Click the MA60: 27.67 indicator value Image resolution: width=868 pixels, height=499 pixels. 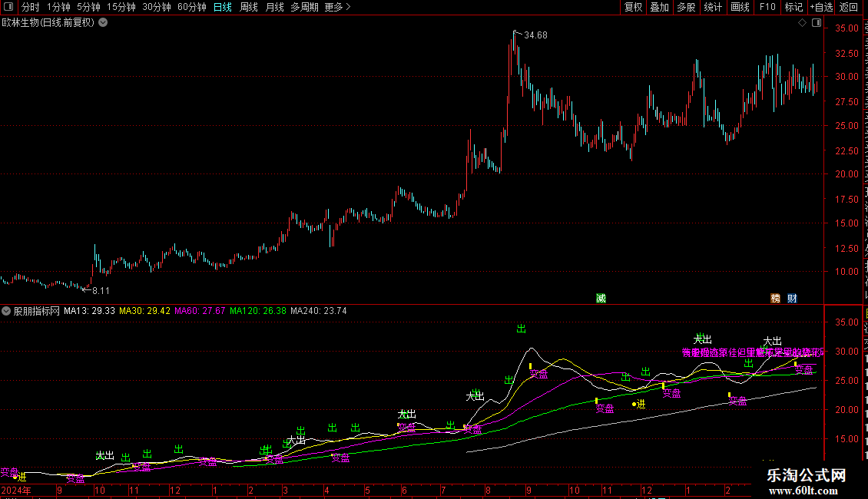coord(200,311)
